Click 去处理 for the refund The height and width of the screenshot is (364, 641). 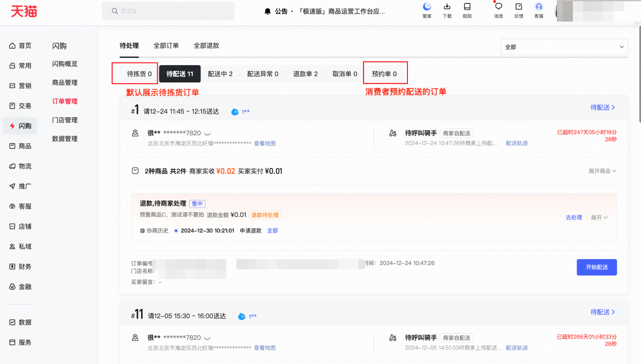(x=574, y=218)
